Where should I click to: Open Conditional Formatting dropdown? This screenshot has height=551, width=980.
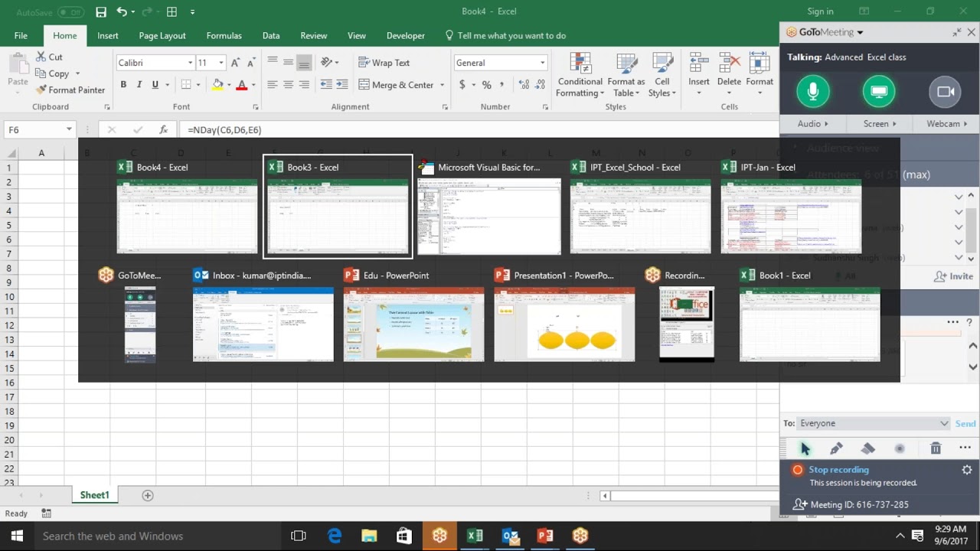point(580,75)
